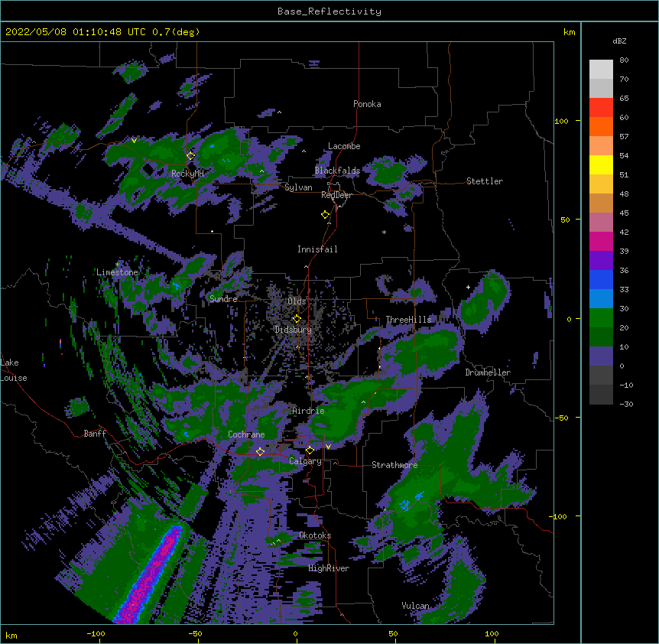The height and width of the screenshot is (644, 659).
Task: Click the Olds town label
Action: coord(297,301)
